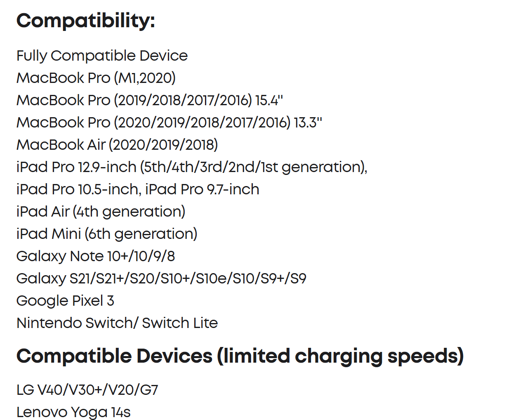
Task: Click the Galaxy S21/S21+/S20 series line
Action: click(x=161, y=278)
